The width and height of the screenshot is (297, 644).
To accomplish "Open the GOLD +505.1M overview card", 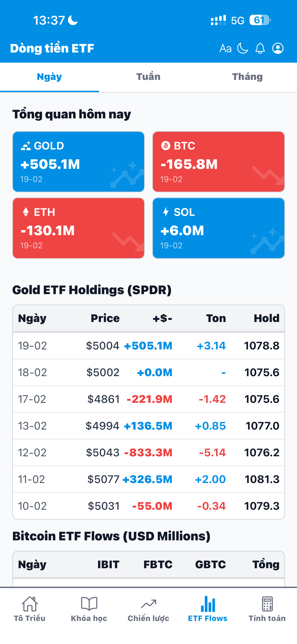I will point(79,162).
